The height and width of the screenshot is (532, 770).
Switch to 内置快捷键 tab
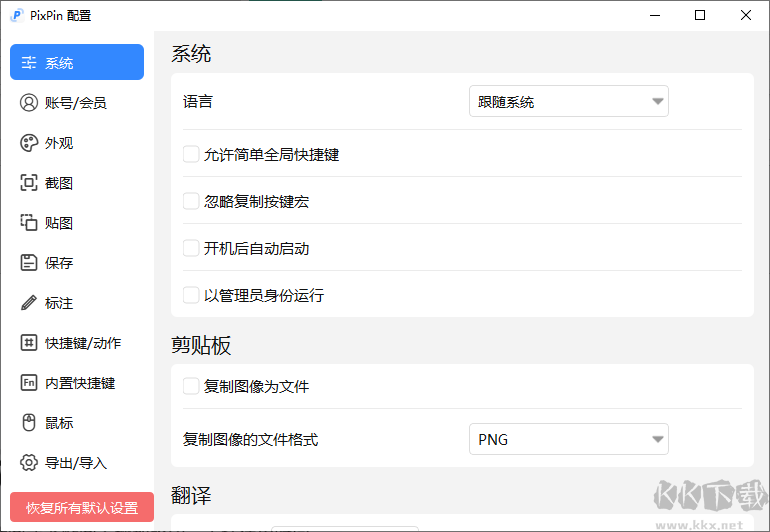[x=77, y=383]
